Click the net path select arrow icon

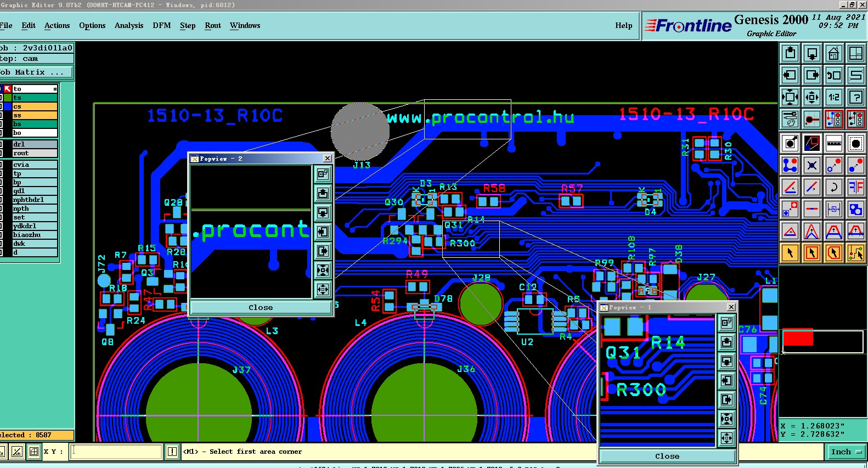[856, 253]
